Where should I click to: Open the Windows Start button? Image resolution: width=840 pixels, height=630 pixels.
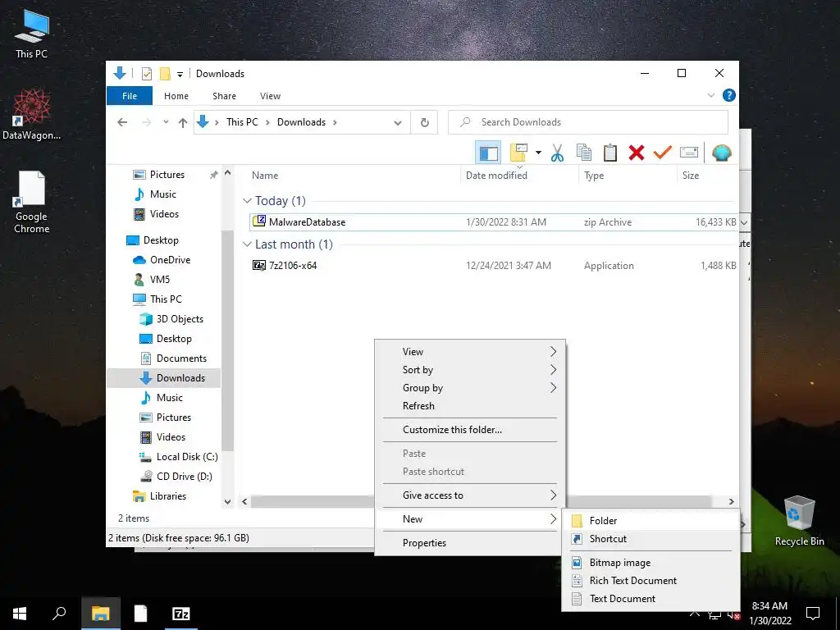(20, 614)
